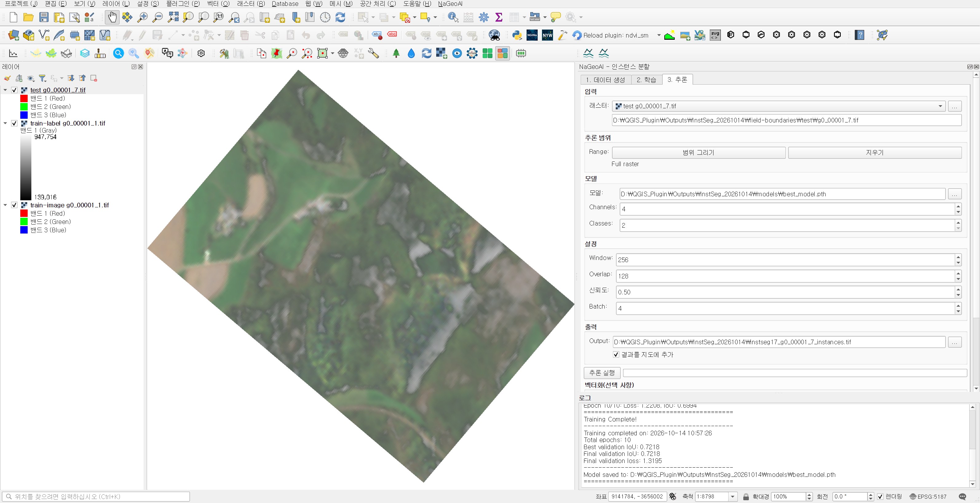Viewport: 980px width, 503px height.
Task: Click the Red band 1 swatch of test layer
Action: (x=24, y=99)
